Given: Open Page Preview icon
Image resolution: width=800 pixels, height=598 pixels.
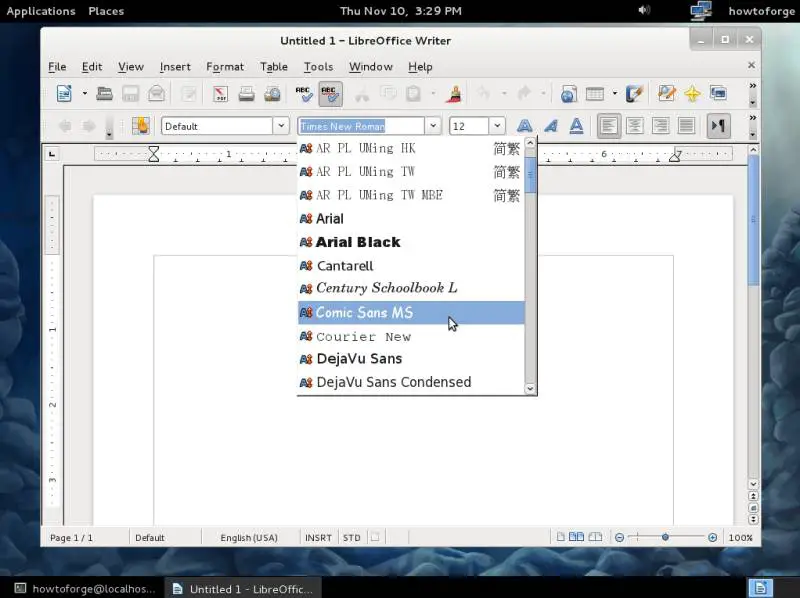Looking at the screenshot, I should (x=272, y=93).
